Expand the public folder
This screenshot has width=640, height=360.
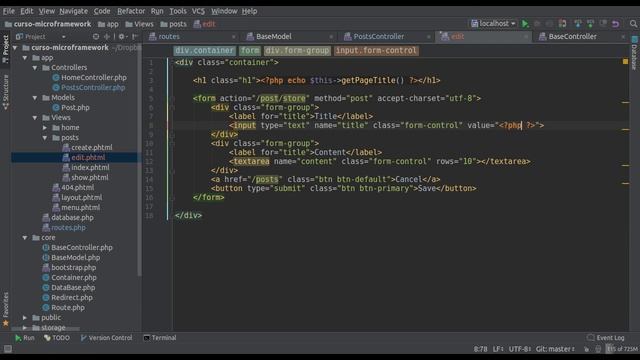(25, 318)
